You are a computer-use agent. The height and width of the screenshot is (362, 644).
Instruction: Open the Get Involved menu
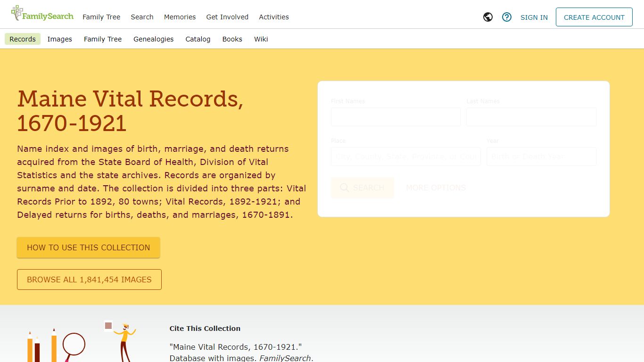point(227,17)
